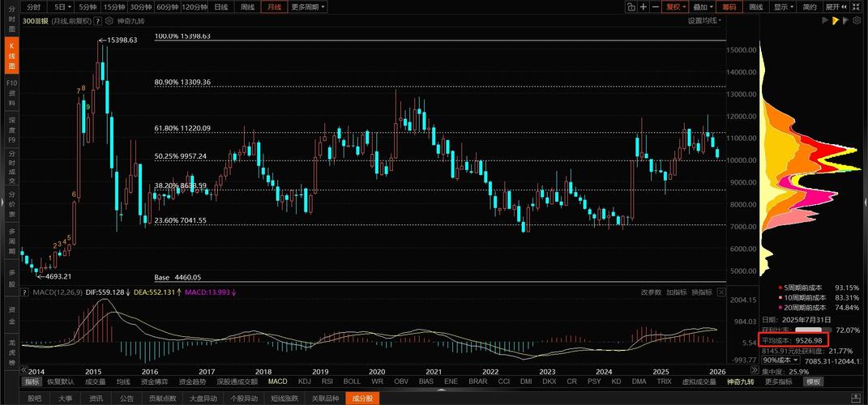Select the 股吧 bottom tab
Image resolution: width=868 pixels, height=405 pixels.
[35, 398]
